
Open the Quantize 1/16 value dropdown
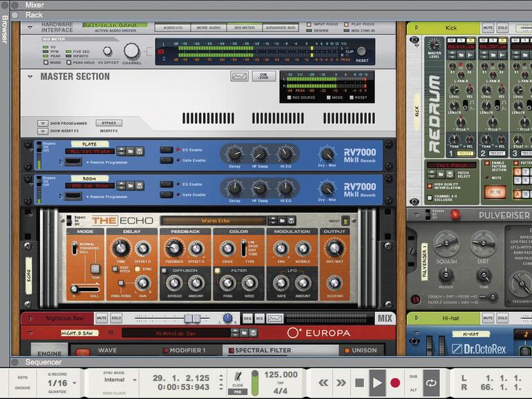pyautogui.click(x=75, y=383)
